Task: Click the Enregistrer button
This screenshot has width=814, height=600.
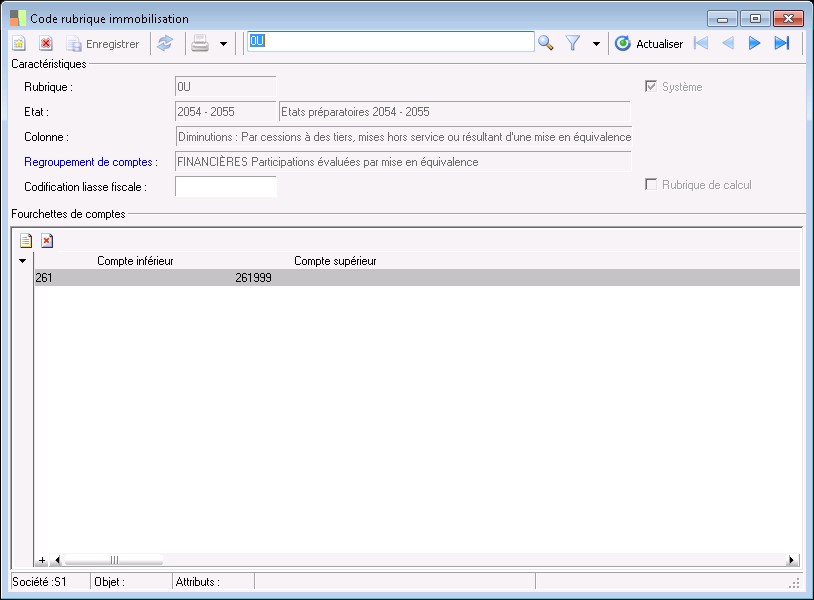Action: pyautogui.click(x=103, y=43)
